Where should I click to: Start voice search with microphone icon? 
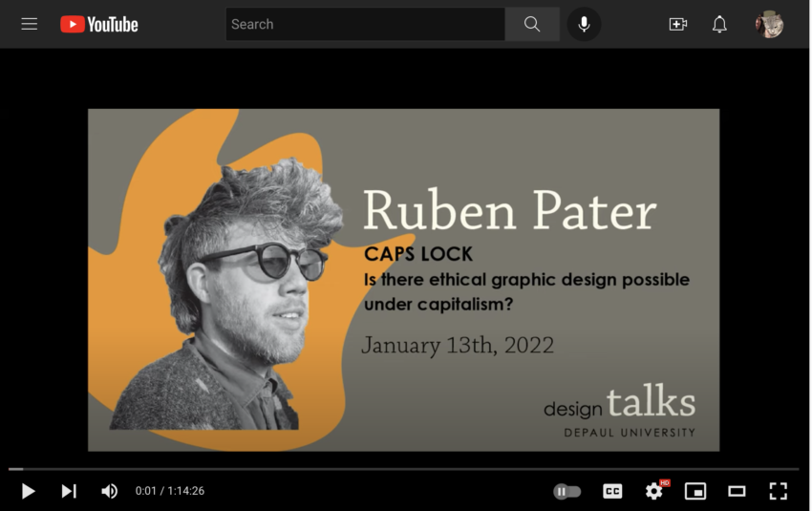coord(584,24)
